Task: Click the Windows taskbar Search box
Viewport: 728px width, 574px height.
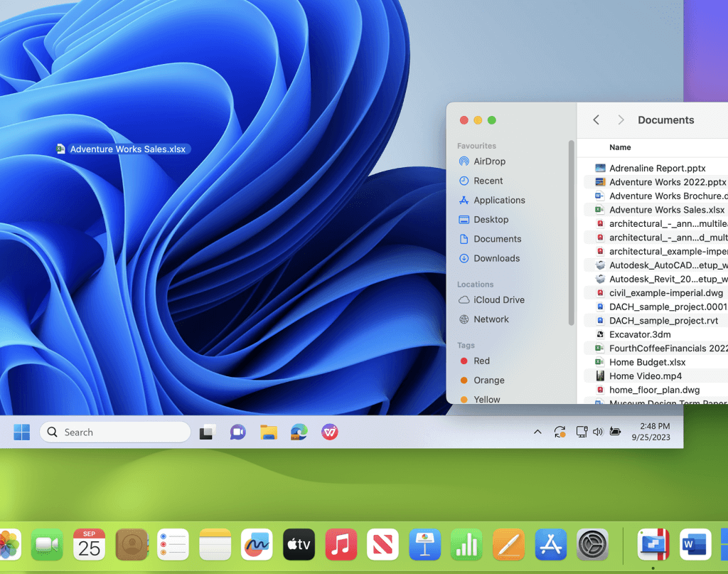Action: [x=115, y=432]
